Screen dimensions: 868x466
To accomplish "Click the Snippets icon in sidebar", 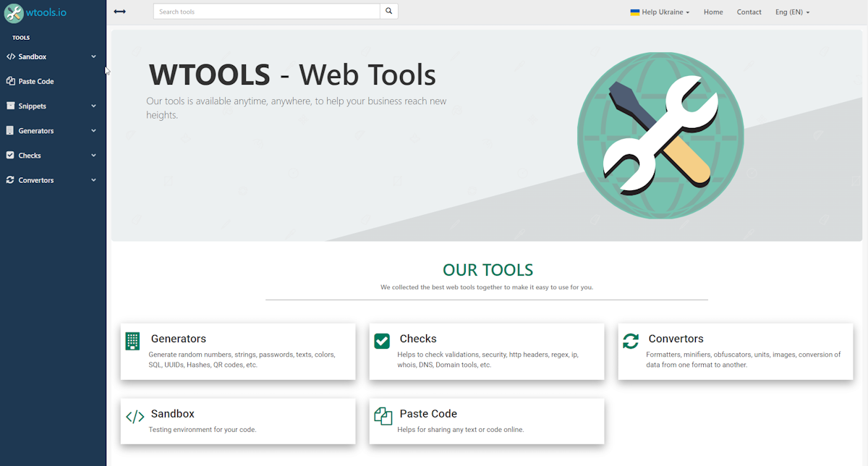I will coord(11,106).
